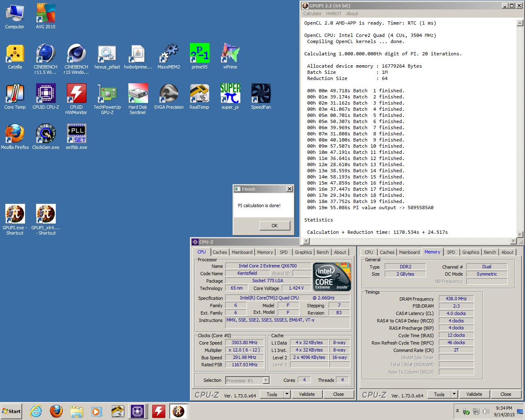This screenshot has width=525, height=420.
Task: Open Catzilla benchmark shortcut
Action: (x=15, y=57)
